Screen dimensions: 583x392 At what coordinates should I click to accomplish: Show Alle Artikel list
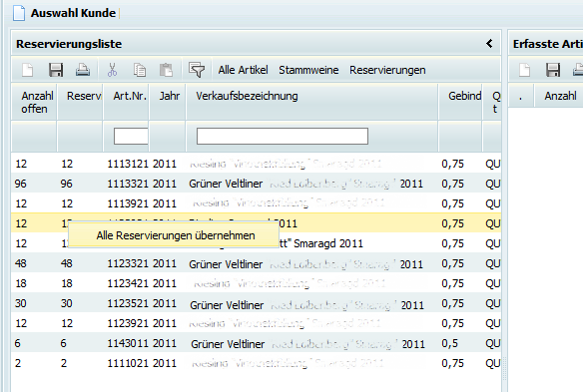coord(243,70)
